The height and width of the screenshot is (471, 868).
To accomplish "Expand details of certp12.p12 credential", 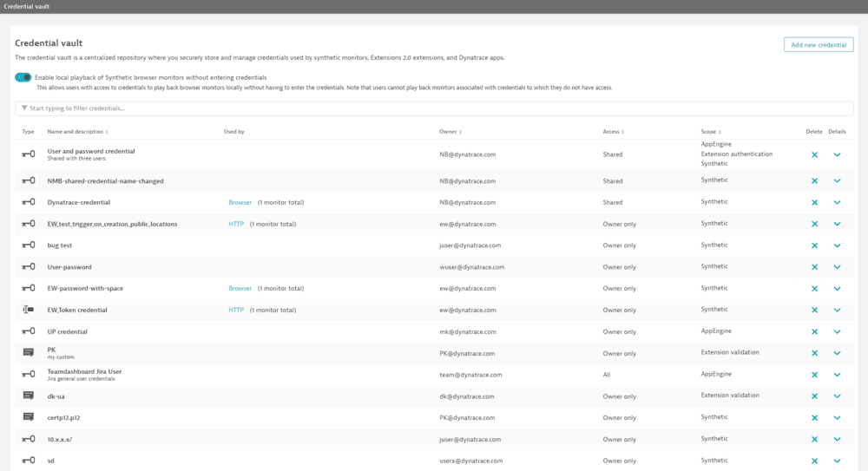I will point(837,418).
